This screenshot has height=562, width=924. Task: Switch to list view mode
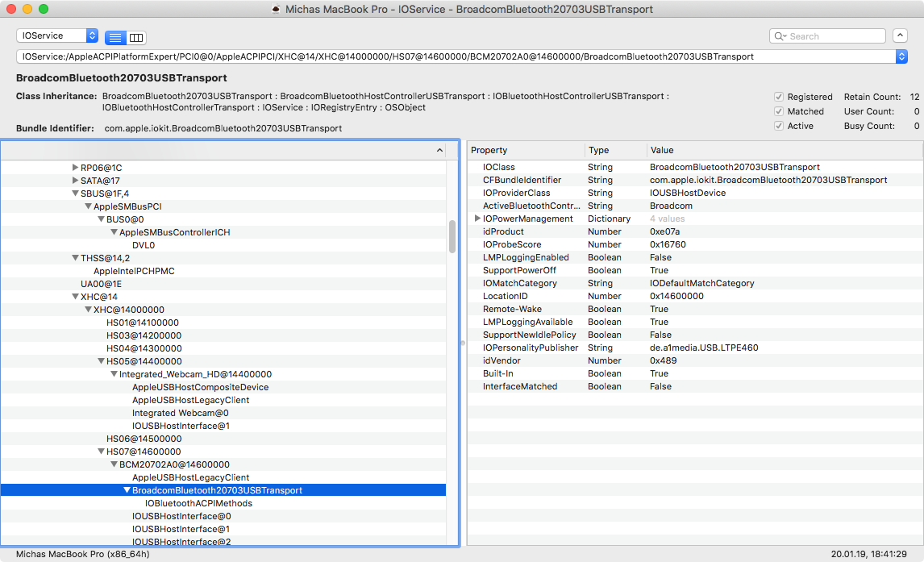point(115,38)
